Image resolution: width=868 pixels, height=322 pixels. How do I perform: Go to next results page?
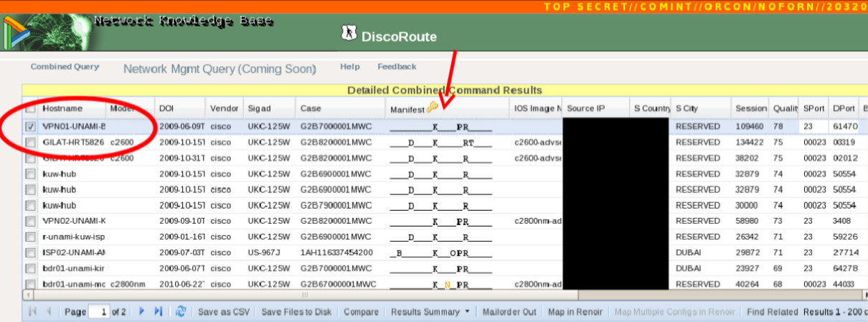tap(142, 312)
